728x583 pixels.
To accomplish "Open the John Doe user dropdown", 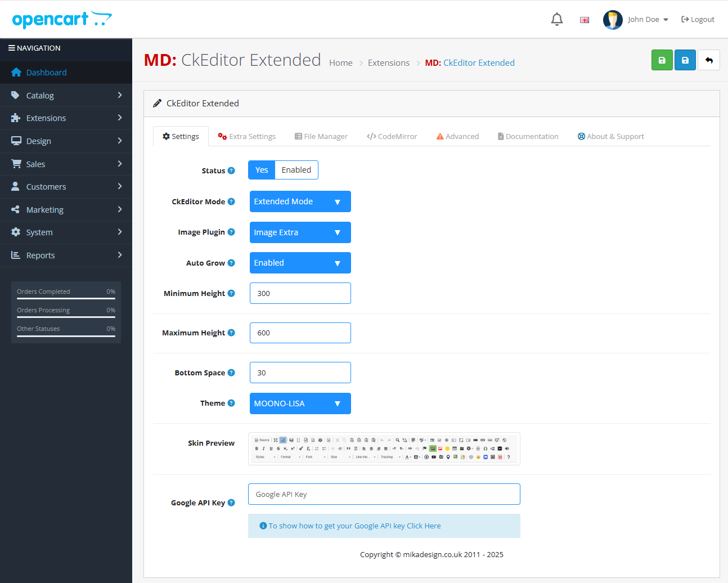I will click(x=648, y=20).
